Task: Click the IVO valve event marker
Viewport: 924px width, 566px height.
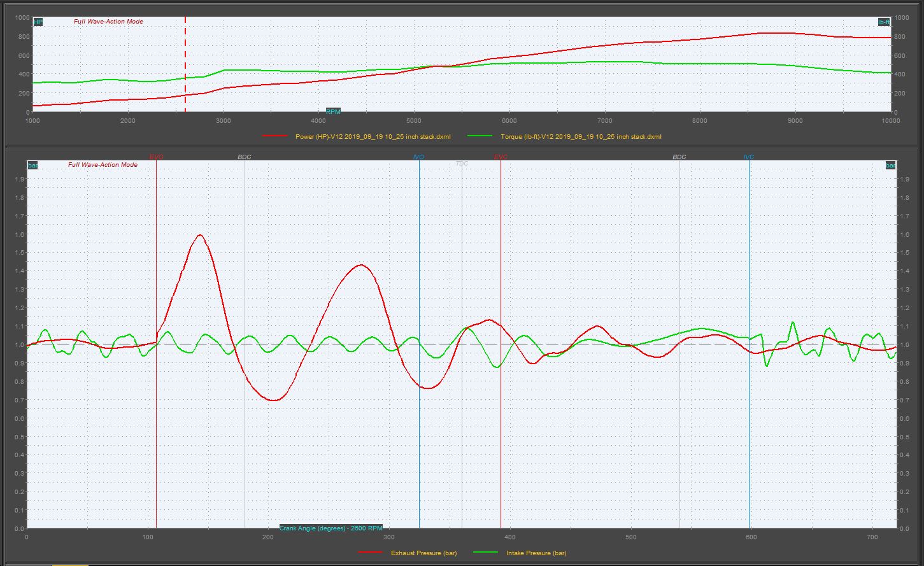Action: pos(418,157)
